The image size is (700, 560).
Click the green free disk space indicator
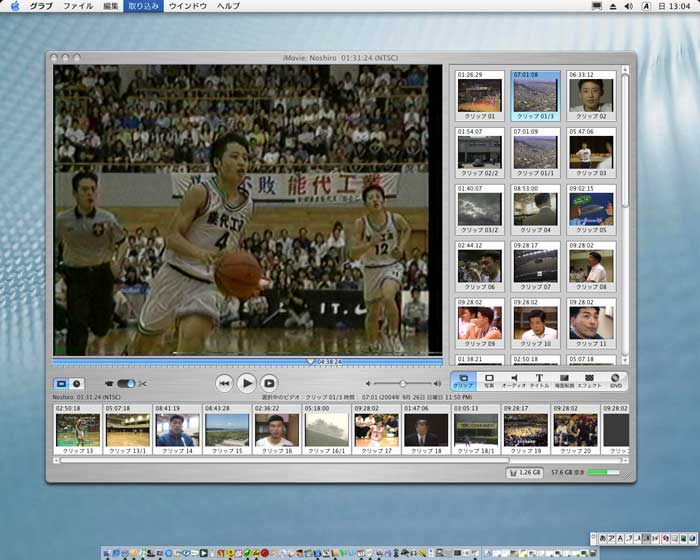(604, 472)
